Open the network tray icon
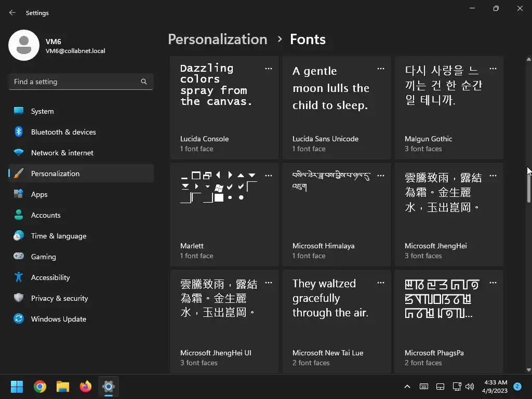Viewport: 532px width, 399px height. (x=457, y=387)
